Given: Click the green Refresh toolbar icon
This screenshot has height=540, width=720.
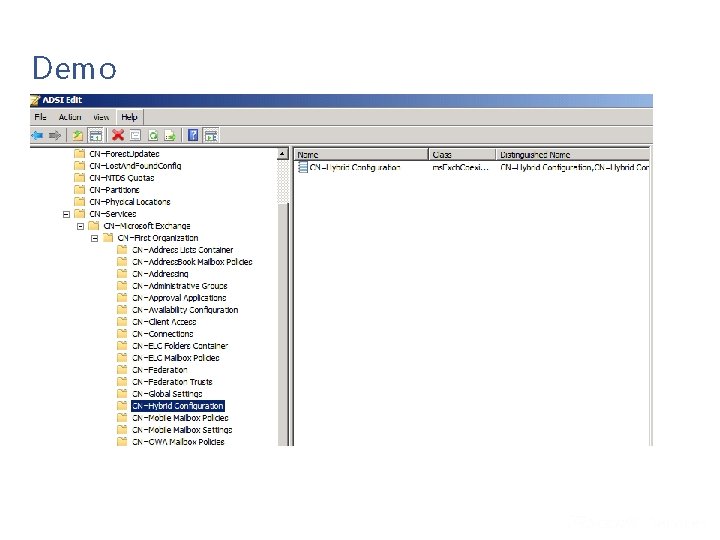Looking at the screenshot, I should (153, 135).
